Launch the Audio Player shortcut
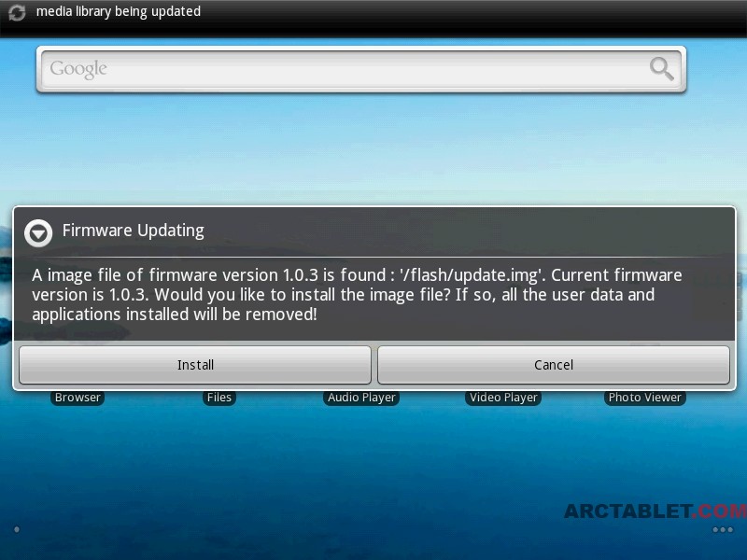This screenshot has width=747, height=560. point(361,398)
